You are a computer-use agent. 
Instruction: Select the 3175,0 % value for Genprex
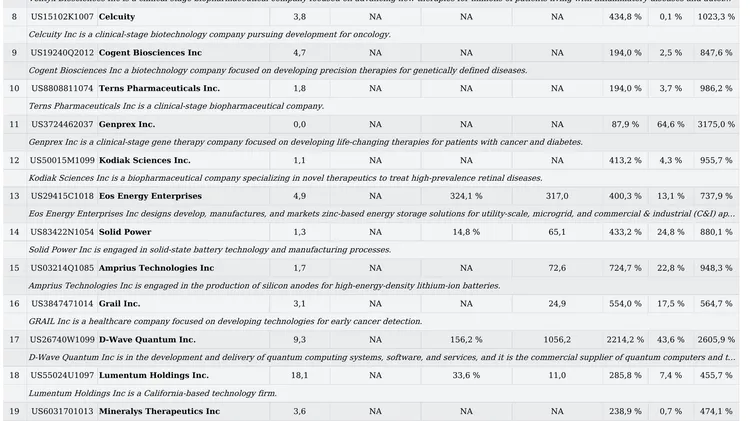click(x=715, y=125)
